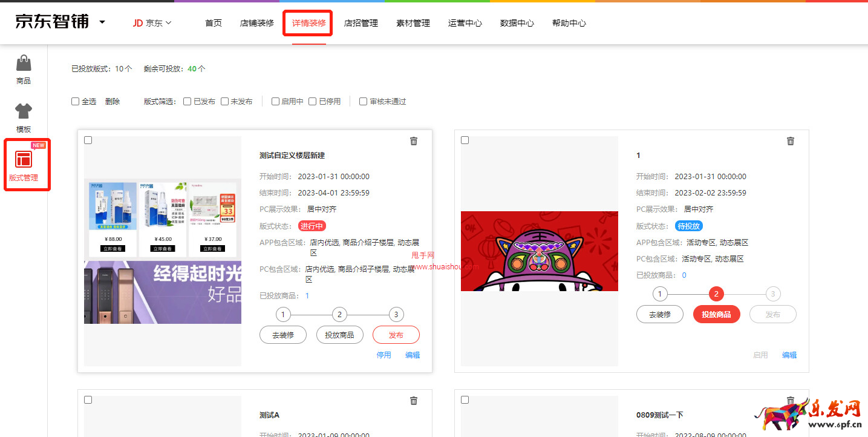
Task: Open the red cartoon thumbnail on card 1
Action: coord(540,251)
